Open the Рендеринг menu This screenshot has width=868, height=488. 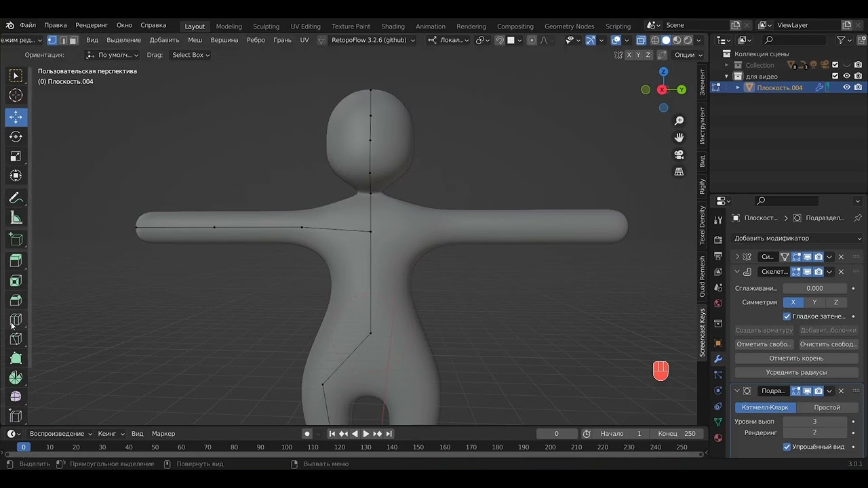pyautogui.click(x=92, y=25)
